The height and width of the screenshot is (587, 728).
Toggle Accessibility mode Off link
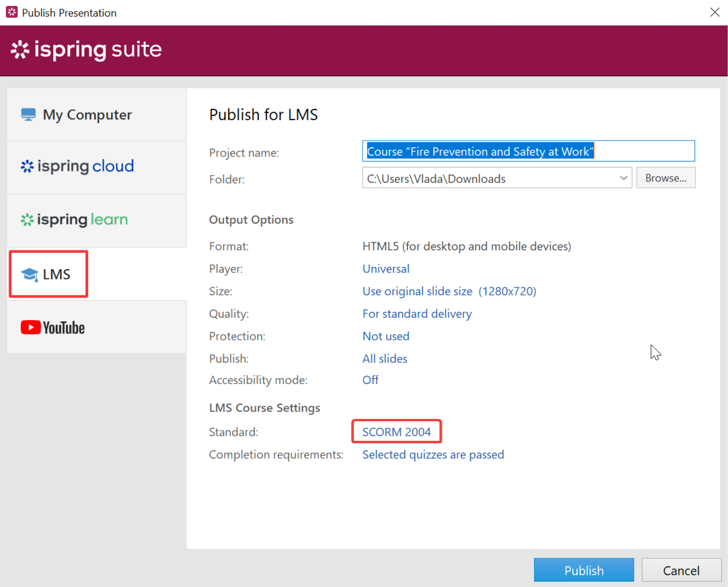[370, 380]
